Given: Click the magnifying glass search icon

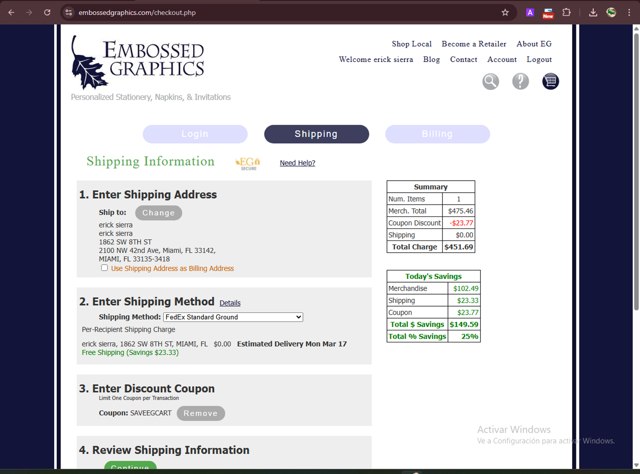Looking at the screenshot, I should (491, 81).
